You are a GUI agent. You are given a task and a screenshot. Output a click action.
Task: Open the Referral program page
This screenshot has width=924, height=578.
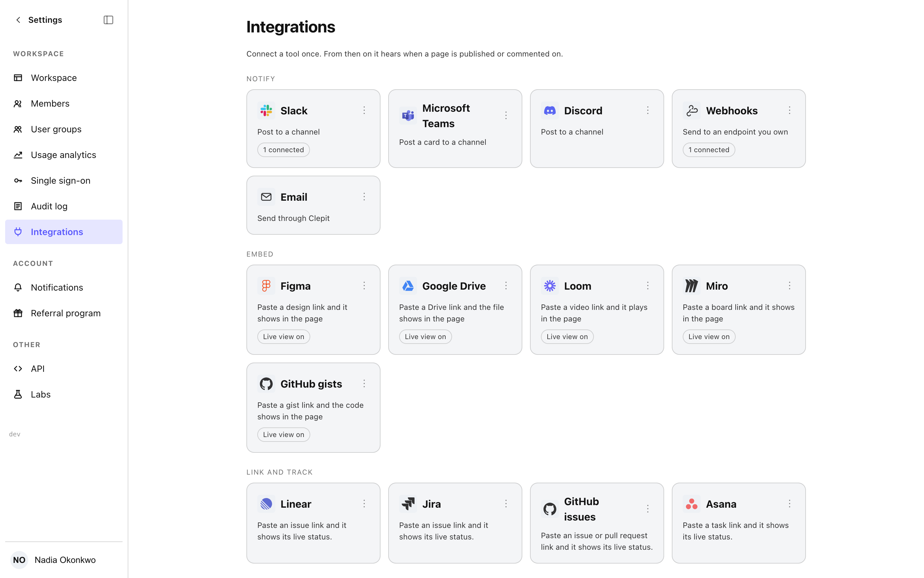tap(64, 313)
